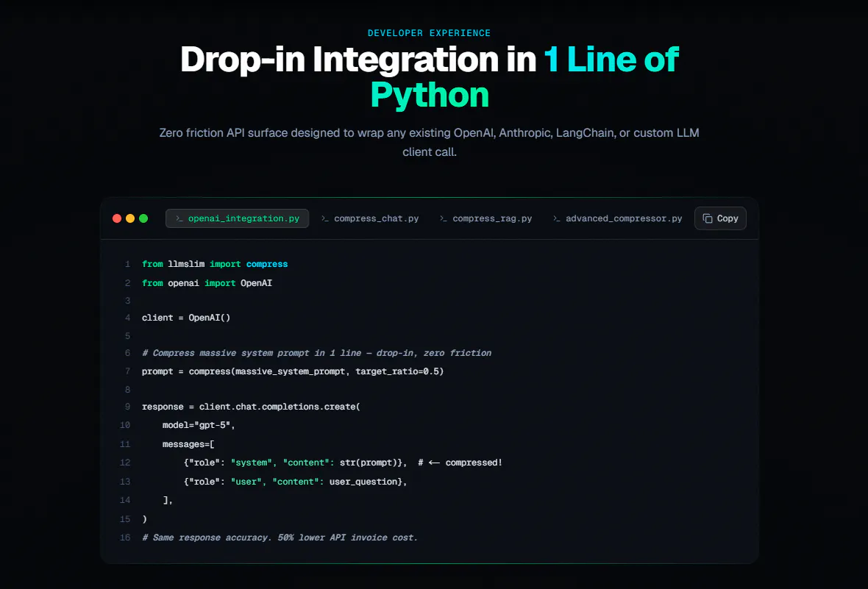Viewport: 868px width, 589px height.
Task: Click the line 'prompt = compress(massive_system_prompt, target_ratio=0.5)'
Action: pos(293,371)
